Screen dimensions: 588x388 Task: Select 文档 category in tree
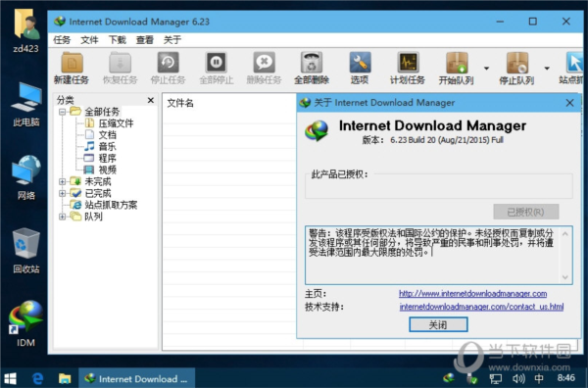click(x=107, y=134)
